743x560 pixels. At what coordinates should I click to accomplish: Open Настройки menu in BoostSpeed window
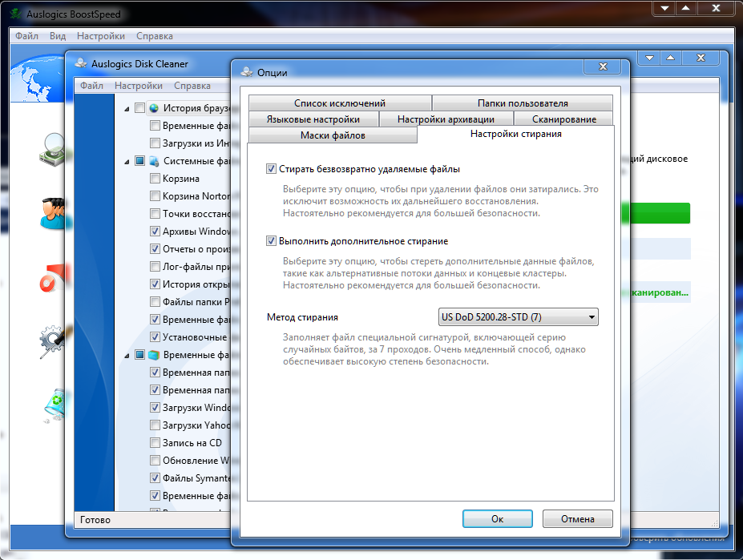[101, 36]
